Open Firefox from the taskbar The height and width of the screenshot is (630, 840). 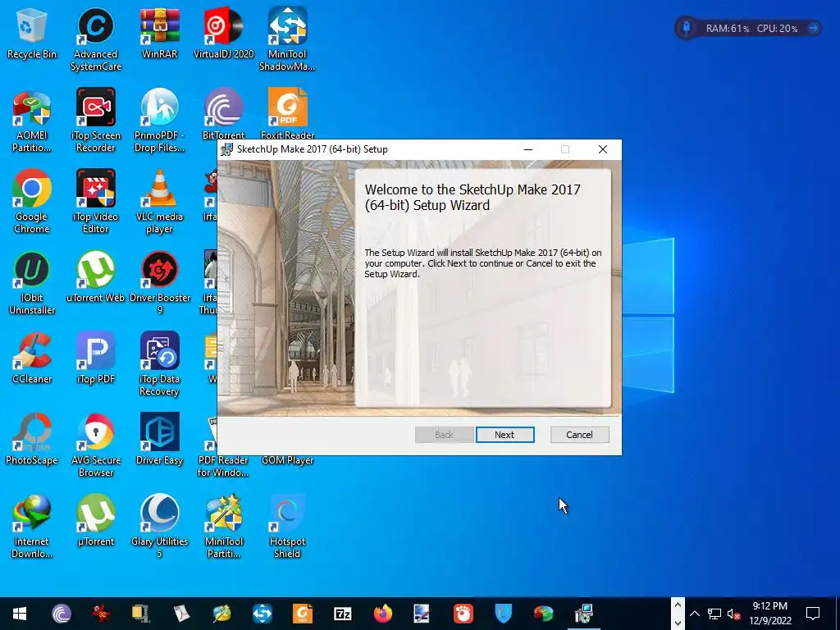[382, 614]
